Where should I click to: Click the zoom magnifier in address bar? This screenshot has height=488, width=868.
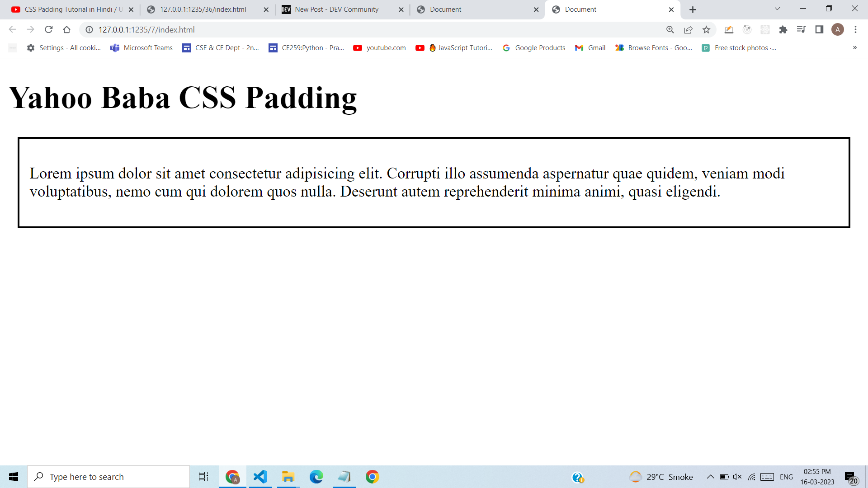click(x=670, y=30)
